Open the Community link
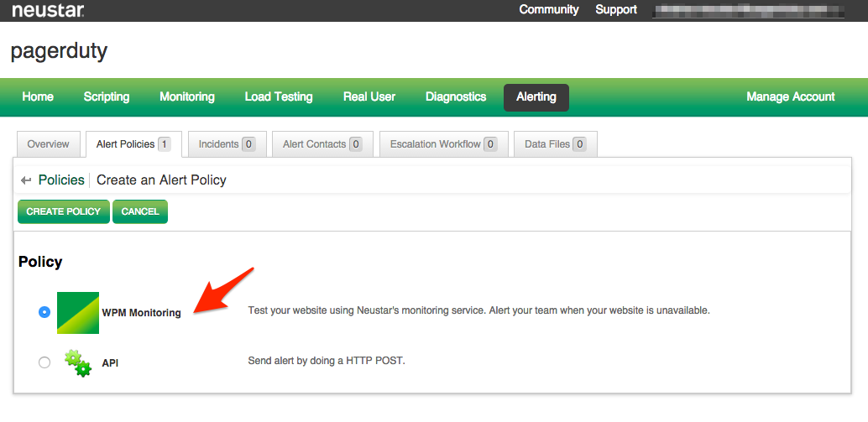The height and width of the screenshot is (422, 868). (549, 10)
